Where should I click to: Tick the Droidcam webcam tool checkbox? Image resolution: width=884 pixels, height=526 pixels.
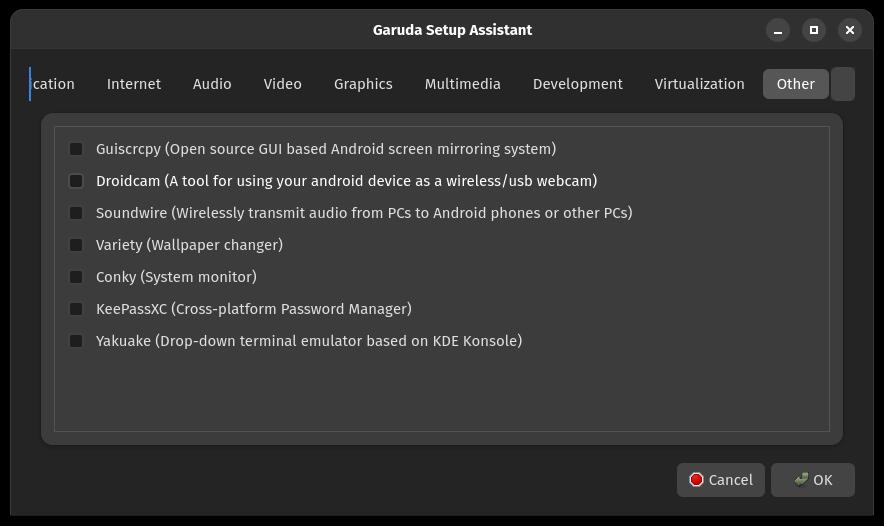coord(76,181)
